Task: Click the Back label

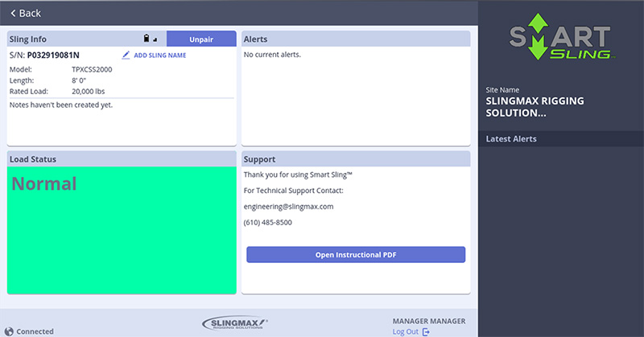Action: [30, 13]
